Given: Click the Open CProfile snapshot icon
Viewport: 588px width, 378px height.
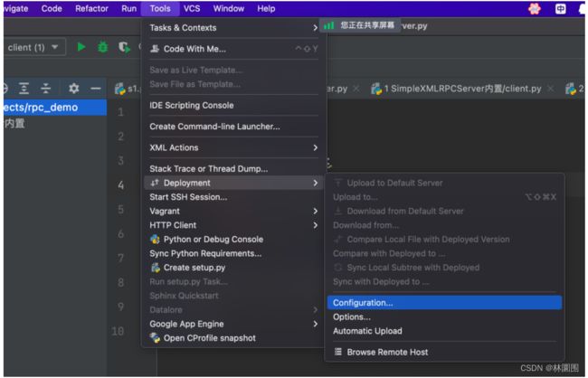Looking at the screenshot, I should [155, 338].
